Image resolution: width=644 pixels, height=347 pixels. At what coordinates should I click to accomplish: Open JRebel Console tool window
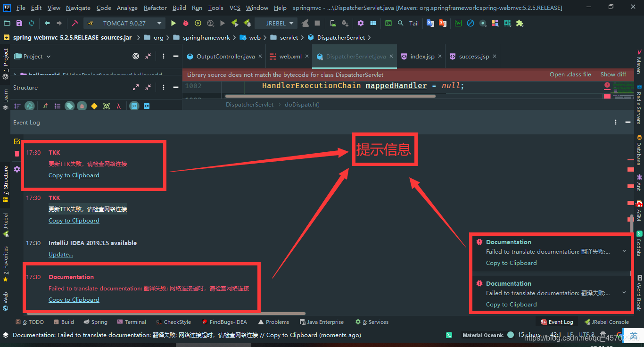606,322
